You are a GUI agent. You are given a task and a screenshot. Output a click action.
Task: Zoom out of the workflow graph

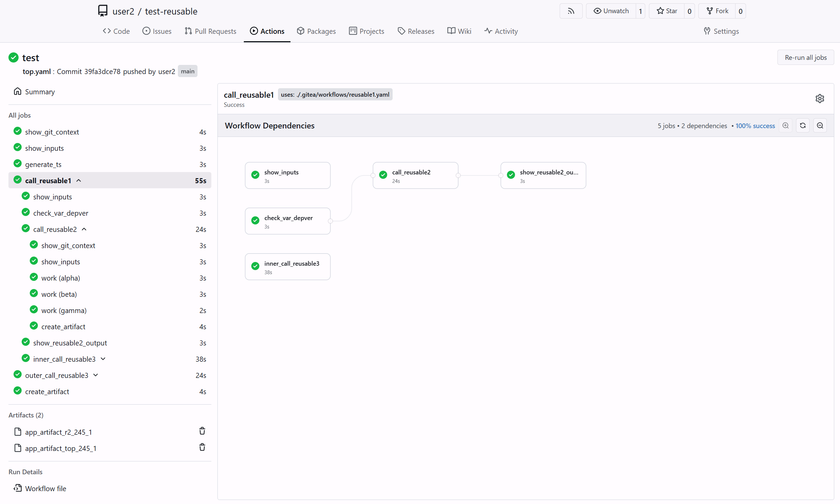tap(820, 126)
